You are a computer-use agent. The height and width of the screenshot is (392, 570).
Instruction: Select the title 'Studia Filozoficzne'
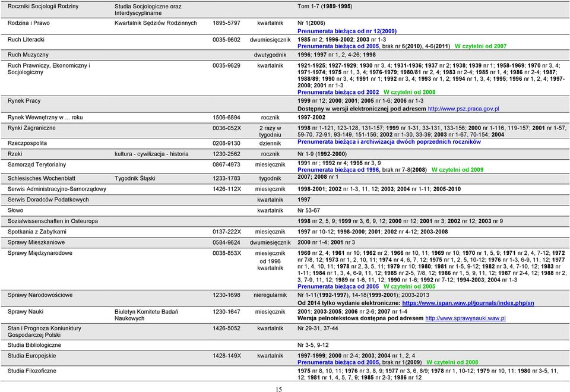(32, 371)
